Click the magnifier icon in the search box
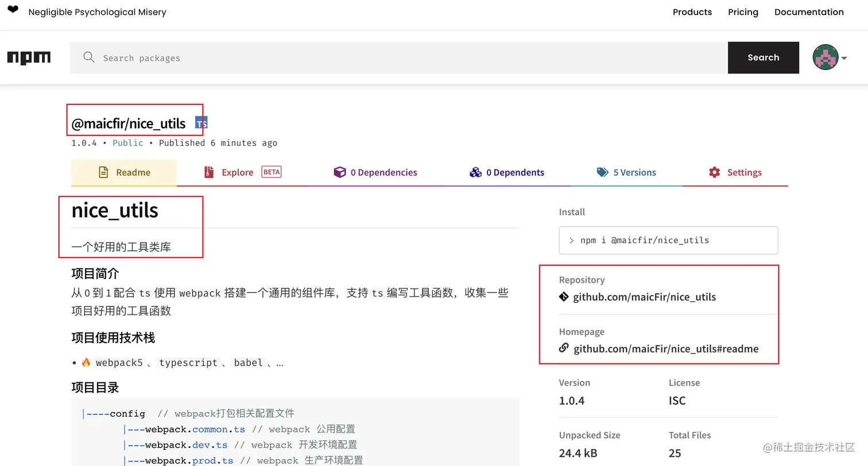Image resolution: width=868 pixels, height=466 pixels. pos(88,57)
